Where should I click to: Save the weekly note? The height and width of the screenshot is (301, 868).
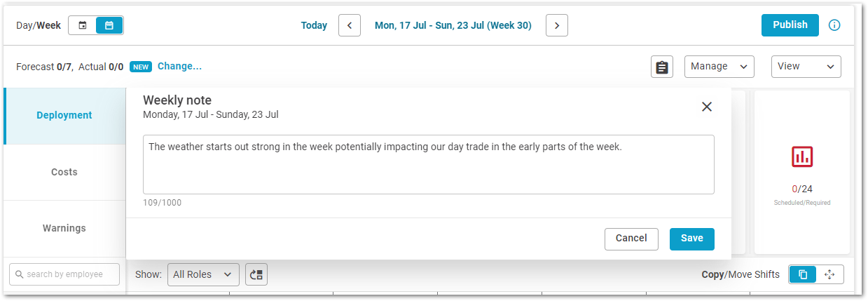pyautogui.click(x=692, y=239)
